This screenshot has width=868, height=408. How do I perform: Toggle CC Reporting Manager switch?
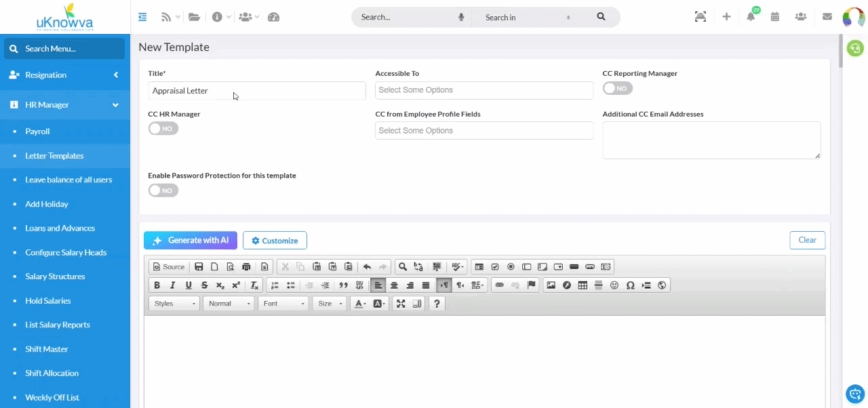618,88
